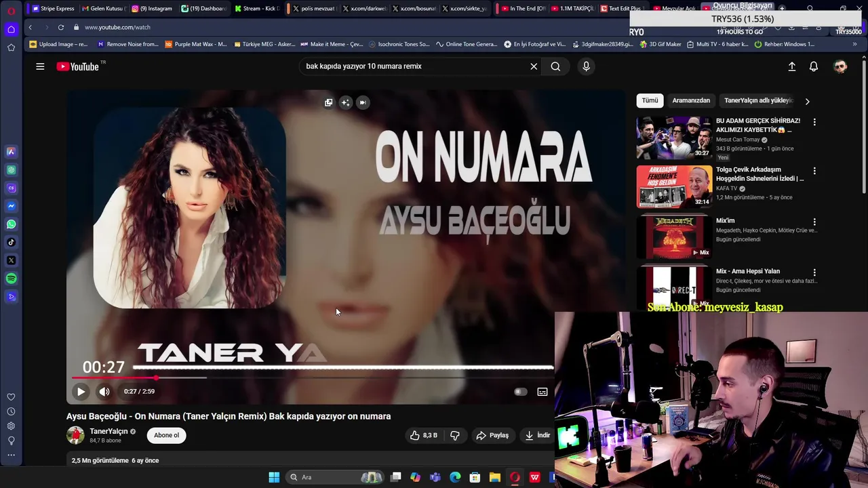Screen dimensions: 868x488
Task: Open the BU ADAM GERÇEK SİHİRBAZ video thumbnail
Action: pos(674,138)
